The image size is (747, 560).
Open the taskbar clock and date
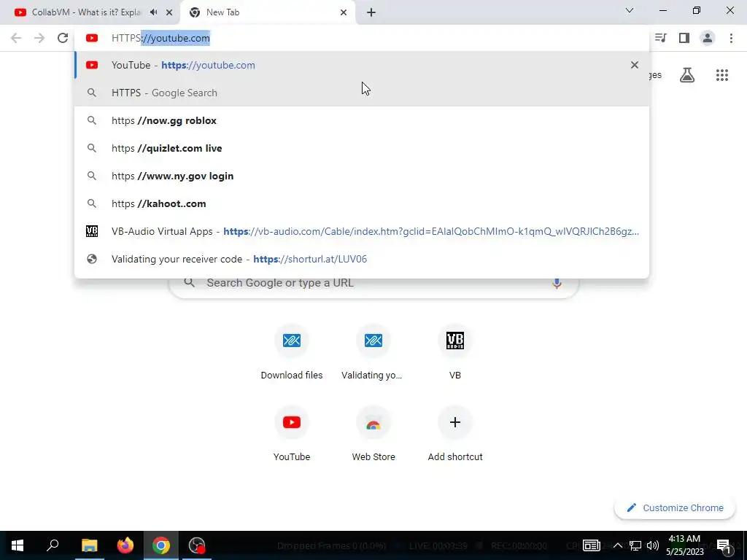(x=684, y=545)
